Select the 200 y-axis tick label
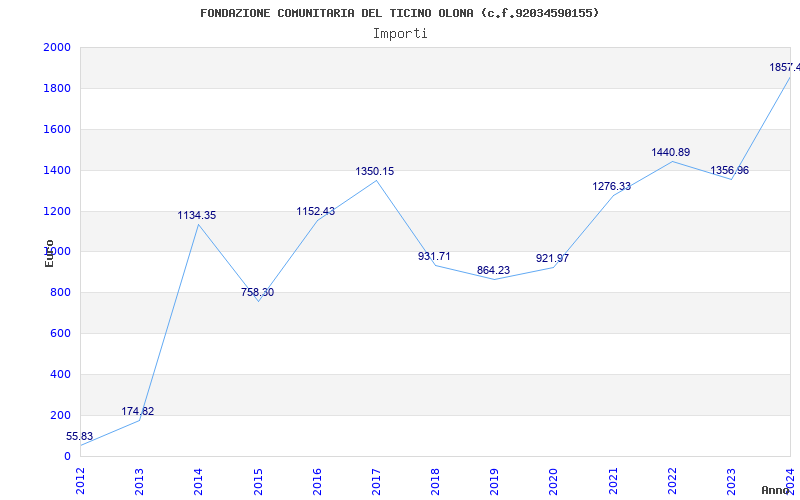 [60, 415]
